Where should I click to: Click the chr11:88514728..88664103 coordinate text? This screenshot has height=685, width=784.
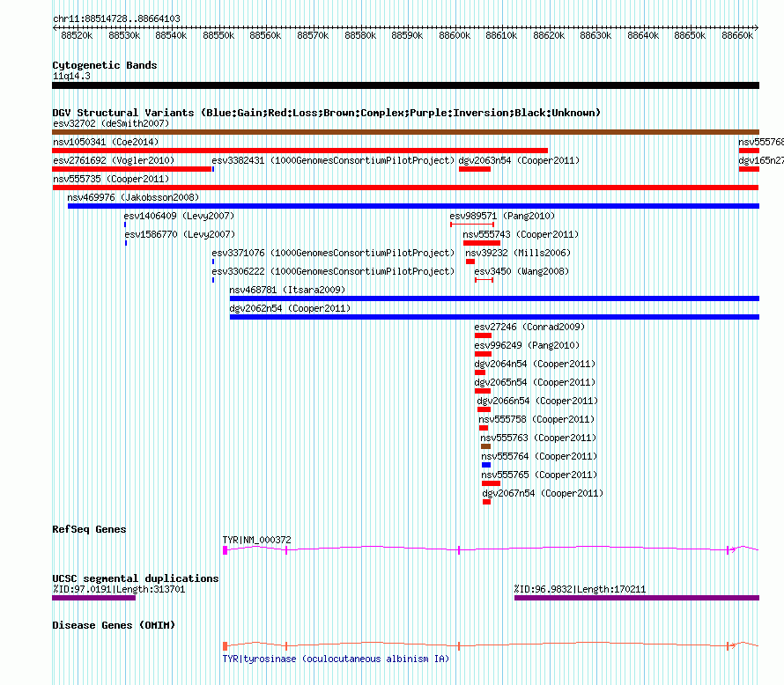(x=116, y=18)
